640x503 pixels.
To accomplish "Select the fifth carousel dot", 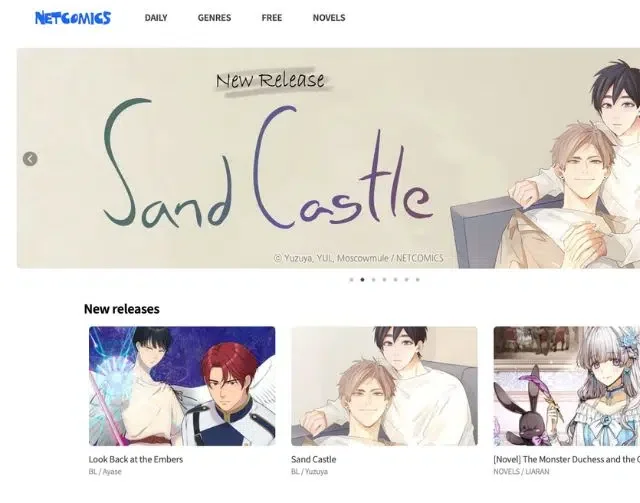I will click(396, 280).
